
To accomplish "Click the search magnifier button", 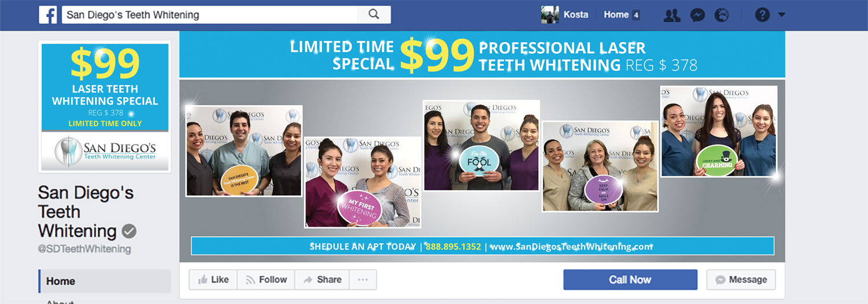I will (x=374, y=14).
